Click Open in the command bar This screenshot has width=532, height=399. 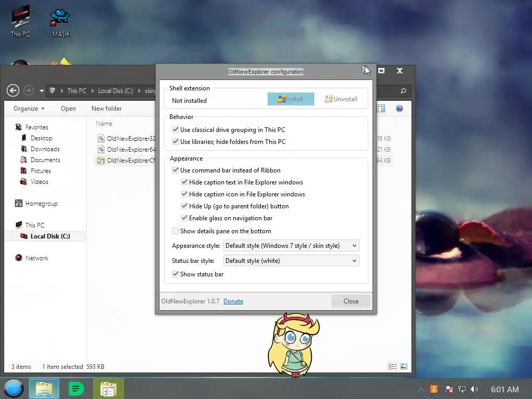click(68, 109)
